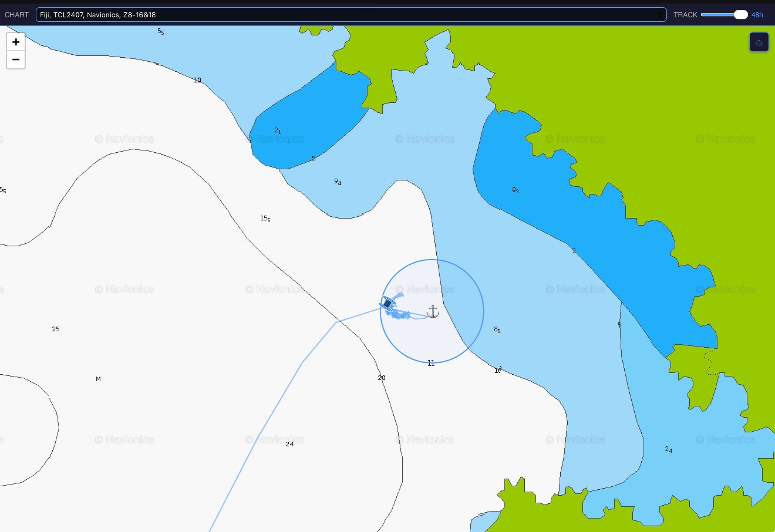Click the M seabed marker on the chart

[98, 379]
